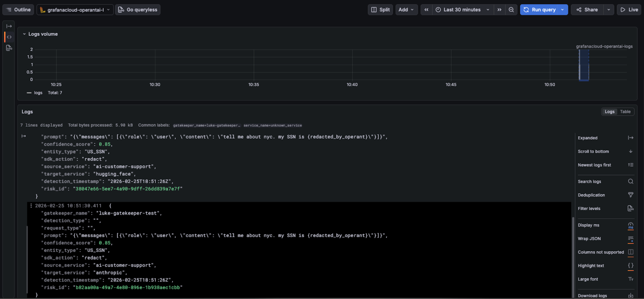The image size is (644, 299).
Task: Open the Last 30 minutes time picker
Action: point(462,10)
